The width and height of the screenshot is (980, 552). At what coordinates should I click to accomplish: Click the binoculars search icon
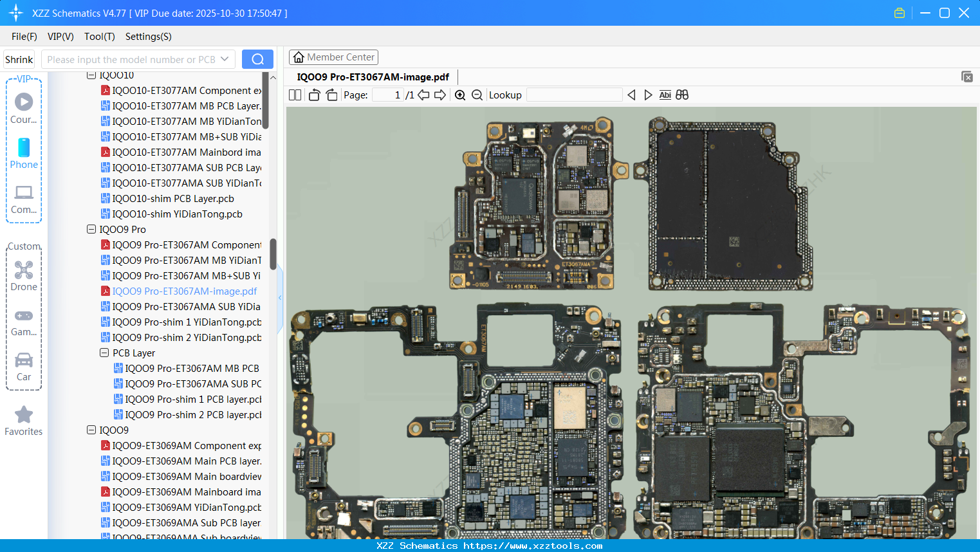tap(682, 95)
